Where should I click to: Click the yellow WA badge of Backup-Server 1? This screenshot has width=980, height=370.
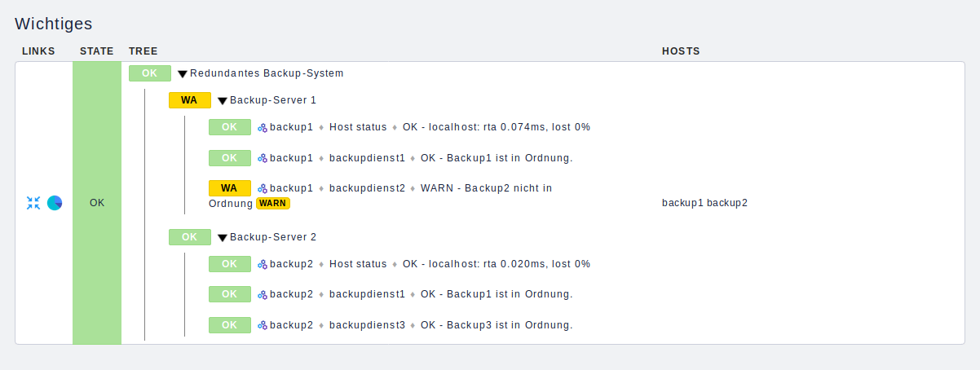(189, 100)
